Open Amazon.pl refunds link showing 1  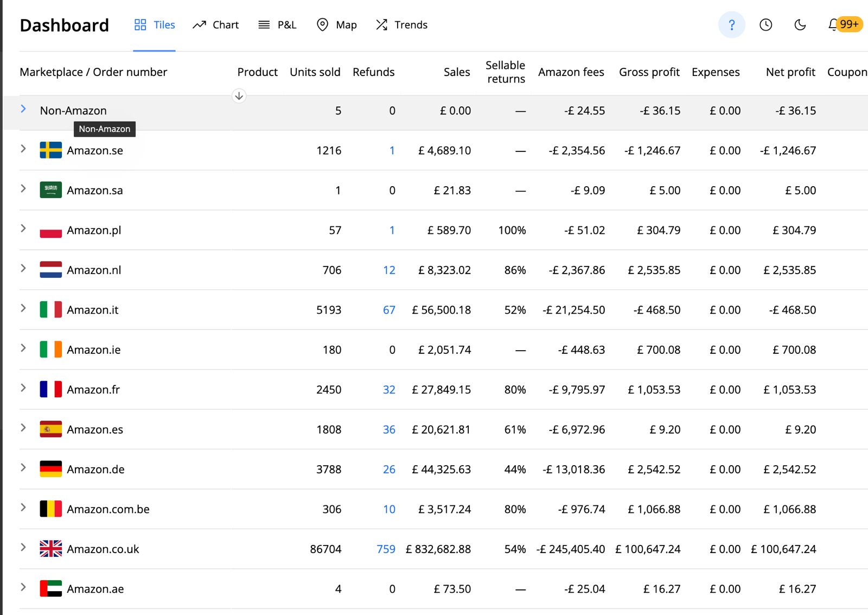(x=392, y=230)
